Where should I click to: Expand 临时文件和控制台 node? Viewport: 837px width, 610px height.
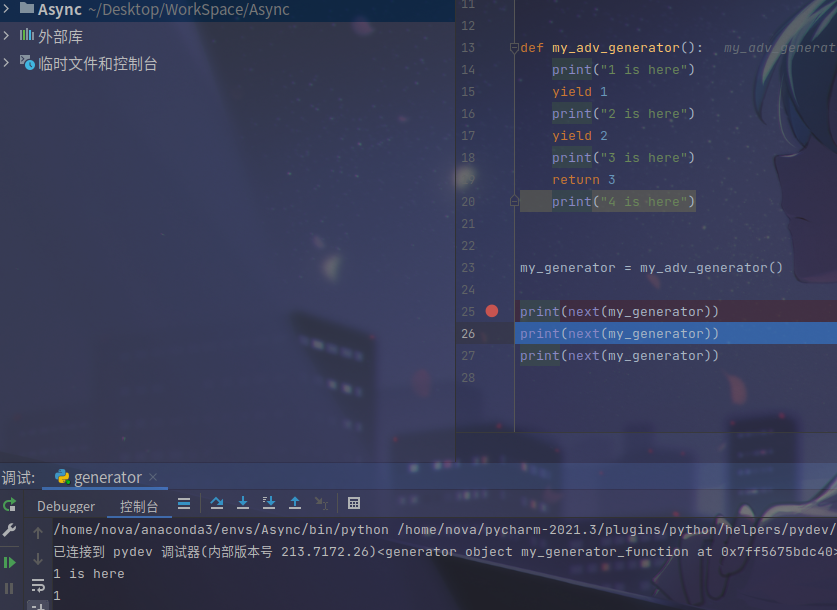7,63
